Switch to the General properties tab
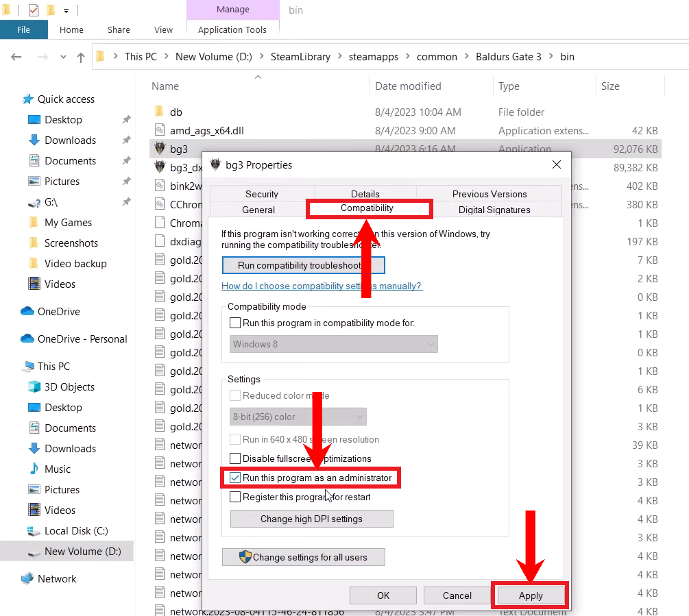The width and height of the screenshot is (689, 616). pyautogui.click(x=258, y=210)
